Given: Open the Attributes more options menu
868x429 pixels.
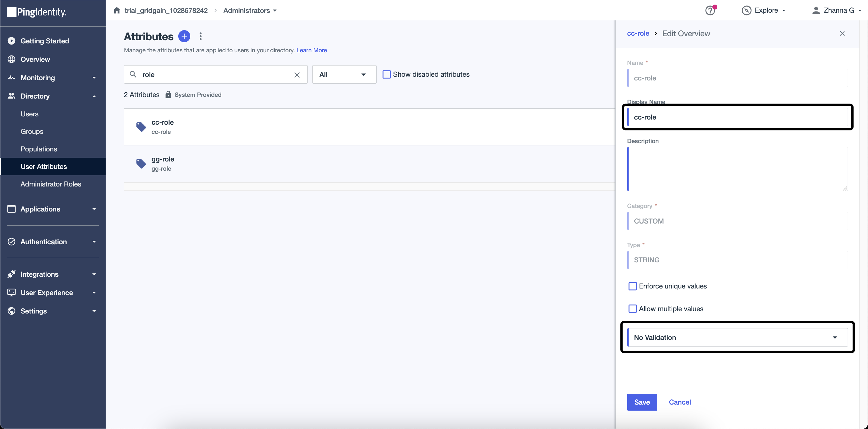Looking at the screenshot, I should click(x=200, y=36).
